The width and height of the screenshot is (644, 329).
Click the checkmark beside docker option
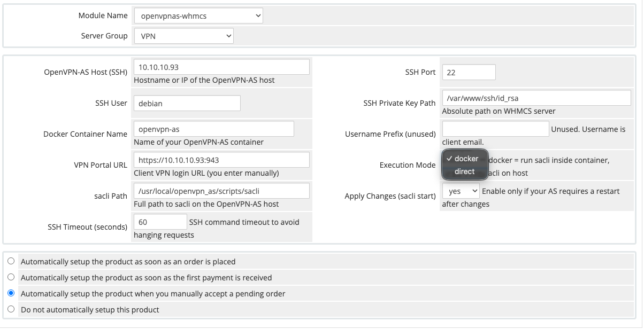coord(449,159)
